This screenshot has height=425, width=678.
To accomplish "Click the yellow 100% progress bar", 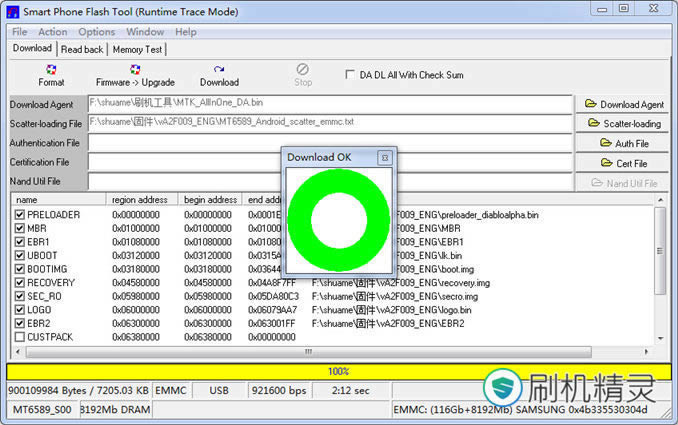I will (x=338, y=371).
